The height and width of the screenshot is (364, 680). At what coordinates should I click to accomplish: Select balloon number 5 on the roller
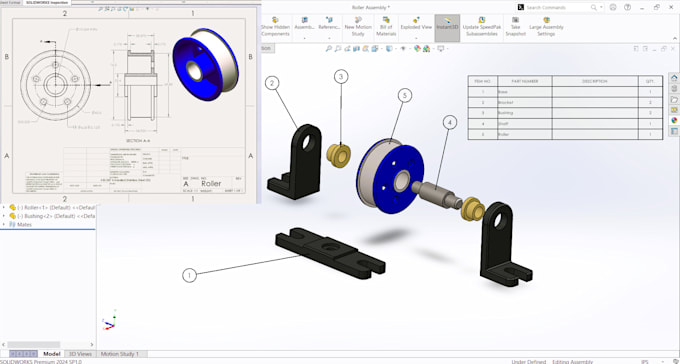point(405,95)
